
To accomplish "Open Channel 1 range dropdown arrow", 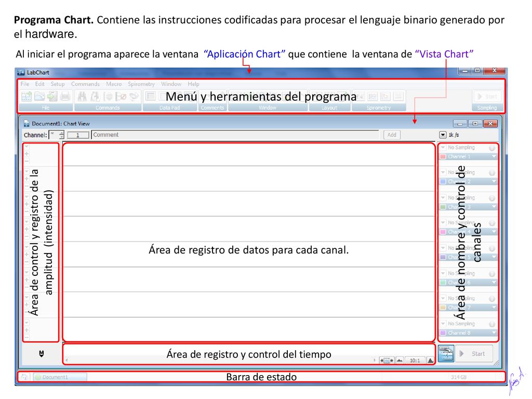I will pos(443,148).
